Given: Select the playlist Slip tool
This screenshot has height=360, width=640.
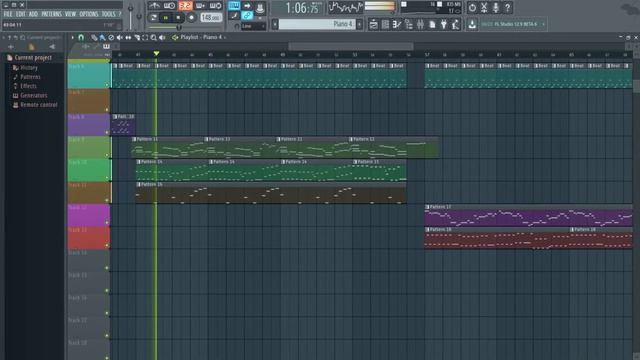Looking at the screenshot, I should click(x=128, y=38).
